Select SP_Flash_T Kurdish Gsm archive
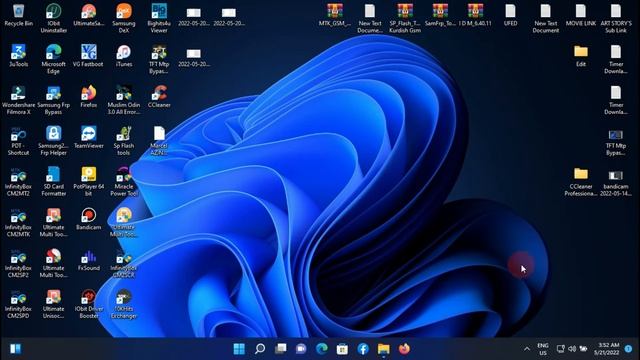640x360 pixels. (x=405, y=18)
